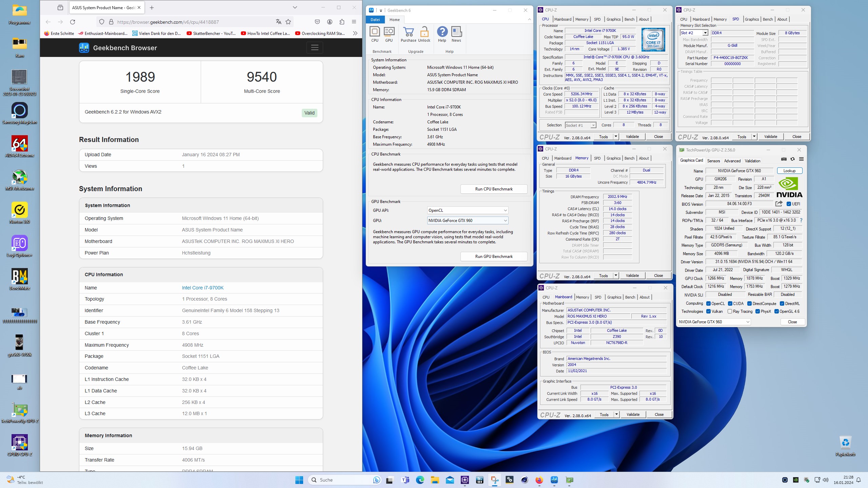Click Run GPU Benchmark button

pos(494,257)
